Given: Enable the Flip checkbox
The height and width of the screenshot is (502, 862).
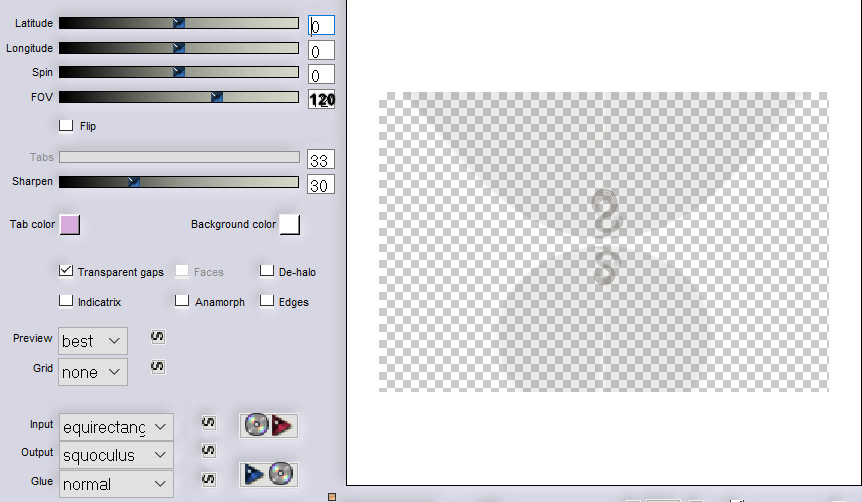Looking at the screenshot, I should tap(67, 126).
